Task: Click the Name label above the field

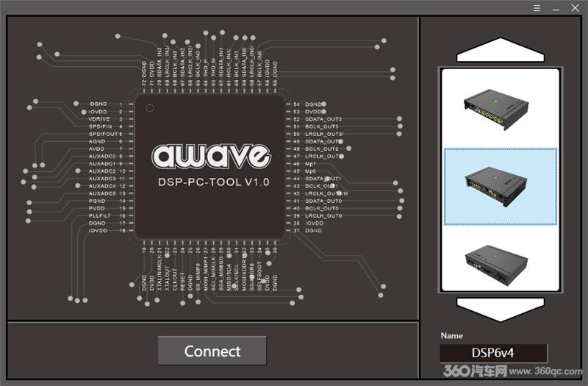Action: pos(452,336)
